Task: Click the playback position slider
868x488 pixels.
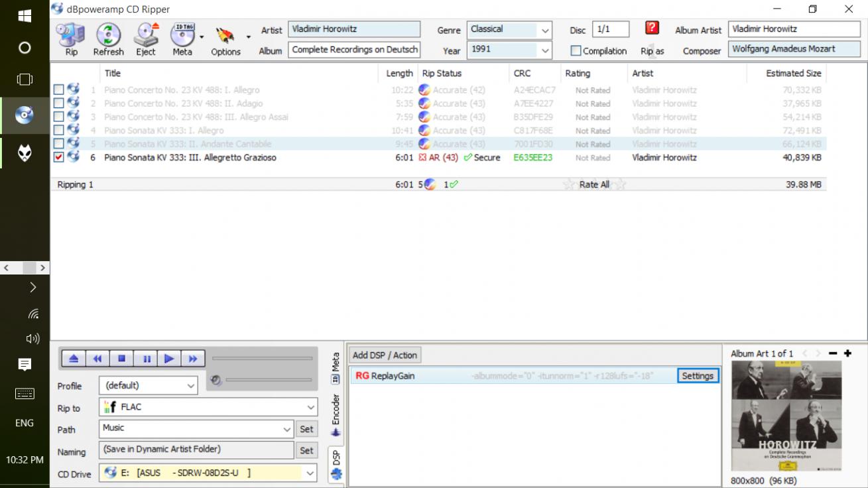Action: pos(262,359)
